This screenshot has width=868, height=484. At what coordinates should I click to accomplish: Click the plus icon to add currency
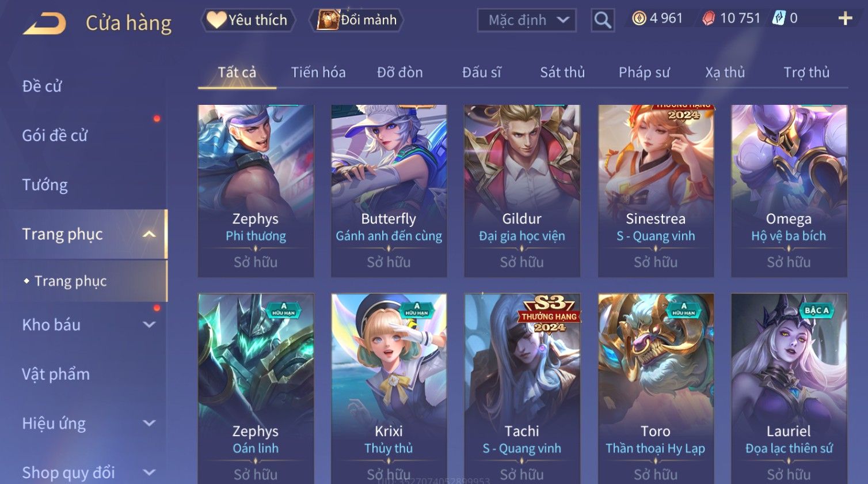point(845,18)
